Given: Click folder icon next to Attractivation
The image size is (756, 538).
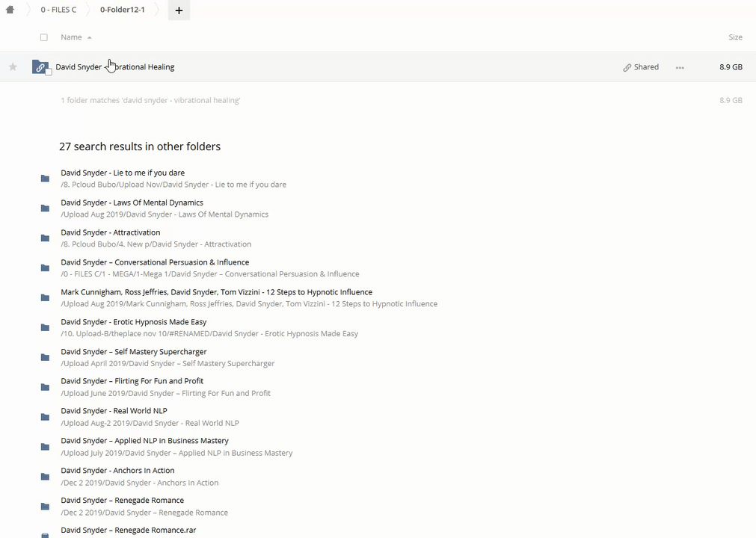Looking at the screenshot, I should (x=45, y=238).
